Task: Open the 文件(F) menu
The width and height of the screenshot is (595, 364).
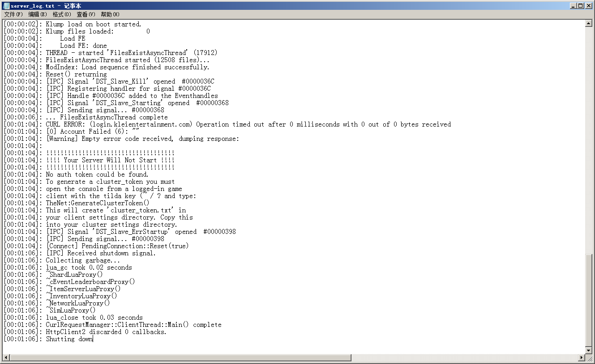Action: click(13, 14)
